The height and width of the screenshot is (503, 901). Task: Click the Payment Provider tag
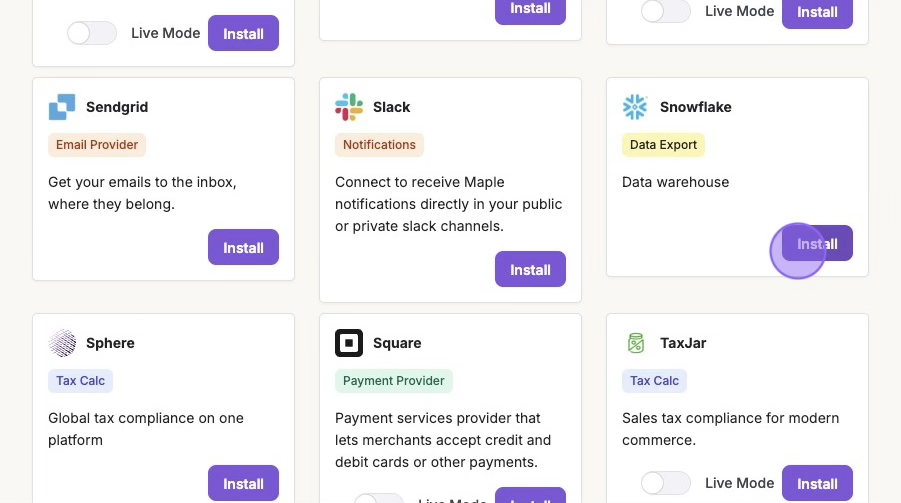pyautogui.click(x=393, y=381)
